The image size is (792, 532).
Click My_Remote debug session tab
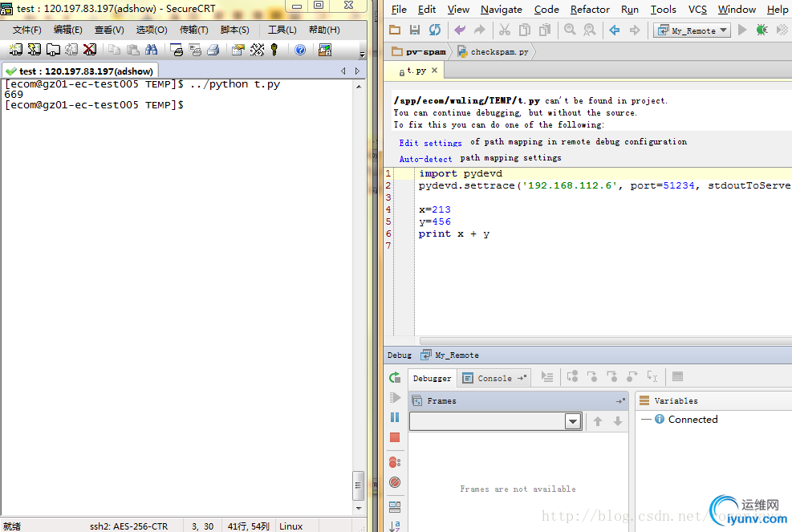450,355
